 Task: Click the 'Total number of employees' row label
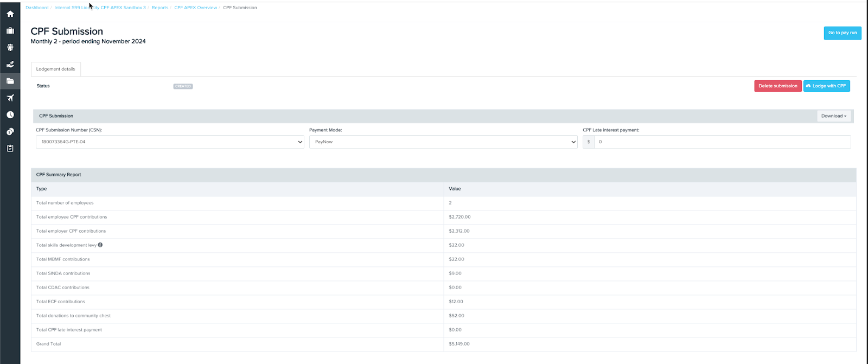coord(65,203)
